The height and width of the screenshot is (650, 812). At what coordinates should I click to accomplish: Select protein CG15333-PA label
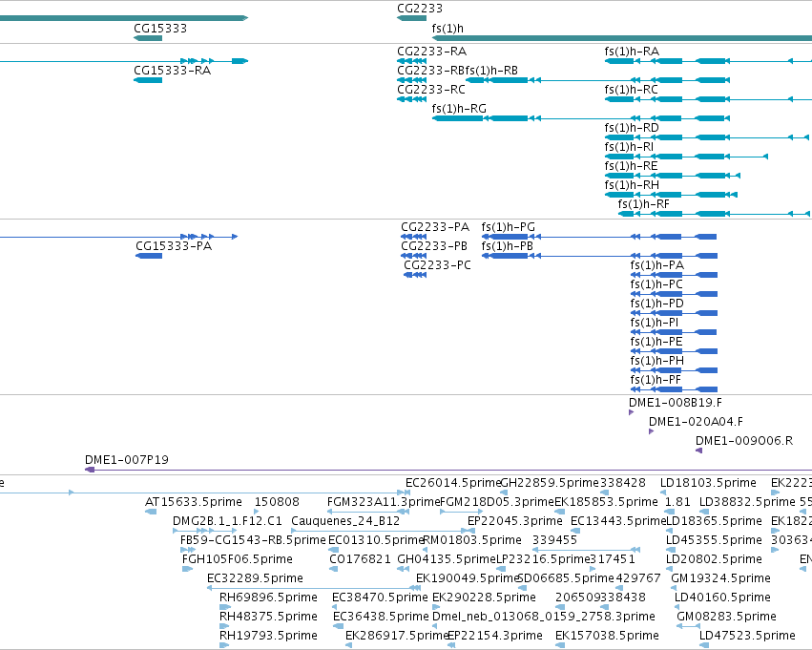174,246
